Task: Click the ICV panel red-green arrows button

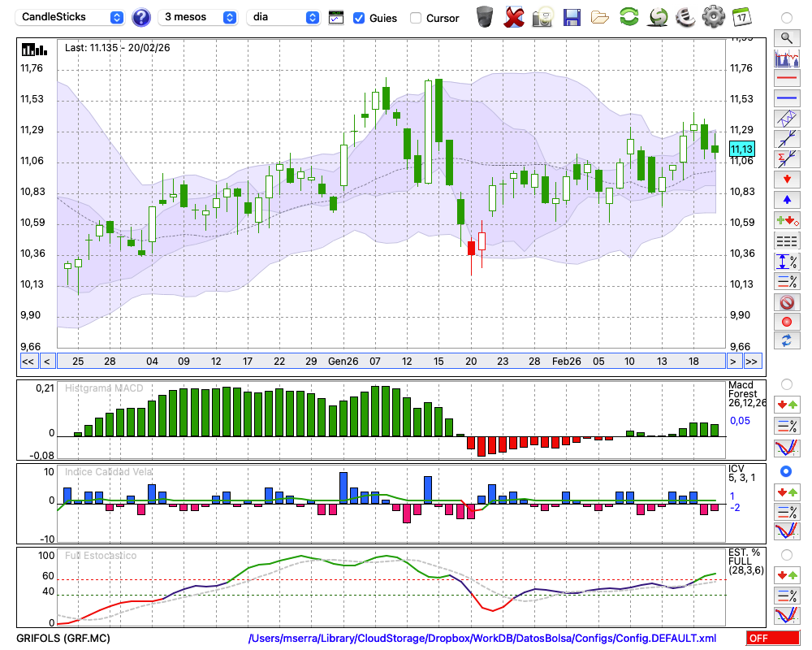Action: [x=787, y=492]
